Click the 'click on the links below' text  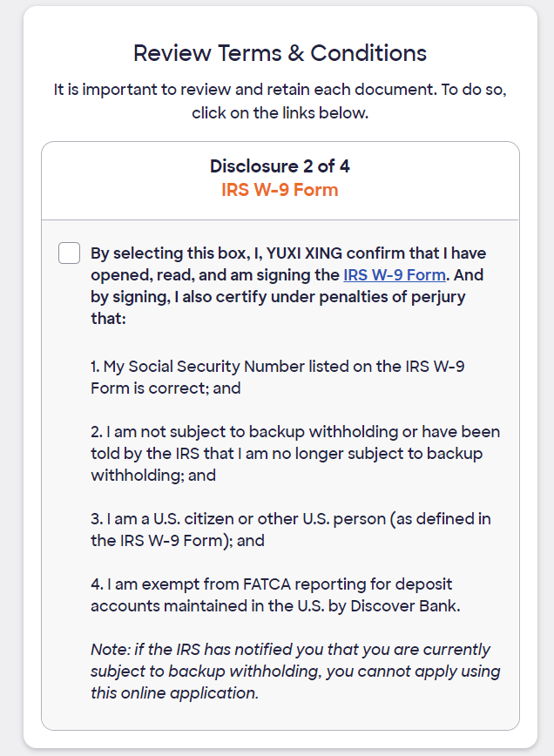pyautogui.click(x=280, y=113)
